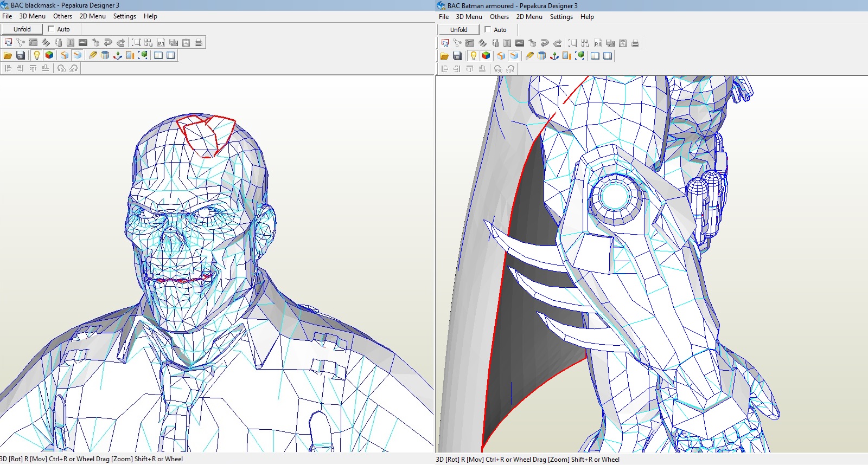The height and width of the screenshot is (465, 868).
Task: Open a file via folder icon in blackmask window
Action: point(8,55)
